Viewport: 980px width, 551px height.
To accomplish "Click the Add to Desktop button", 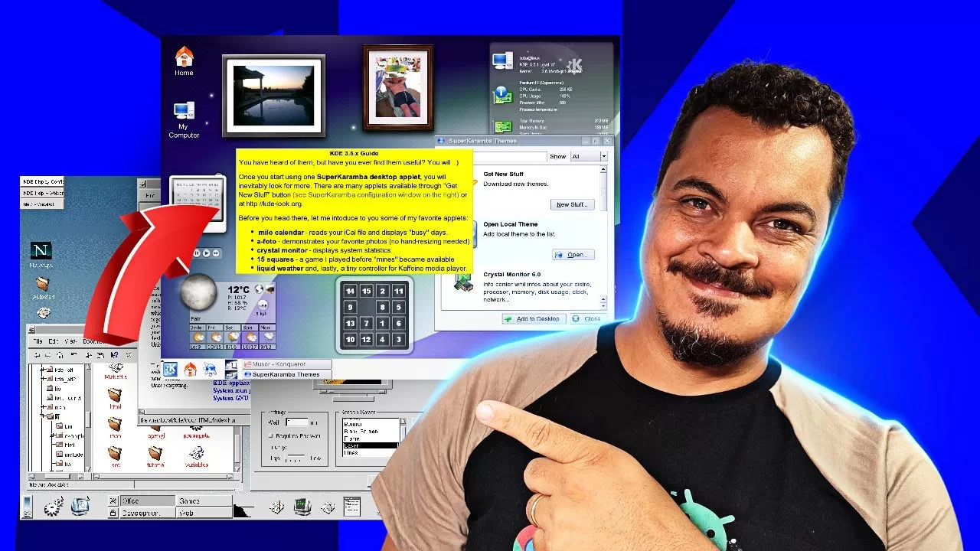I will (533, 318).
